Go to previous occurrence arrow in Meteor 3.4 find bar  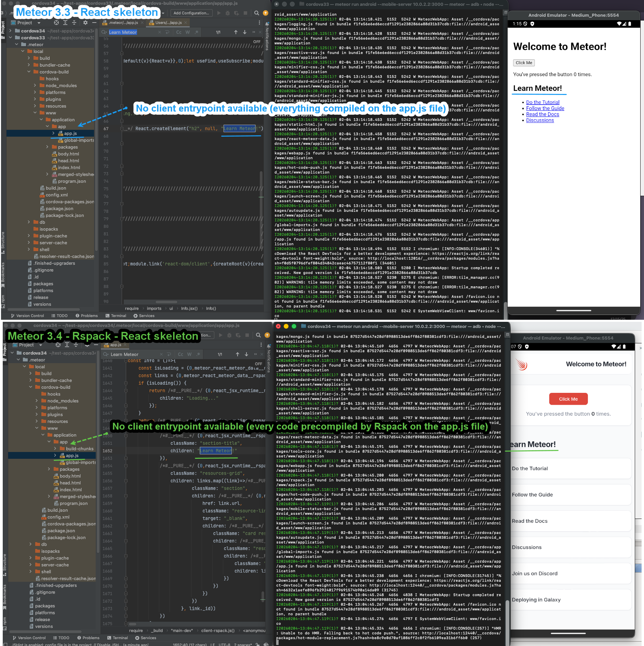click(x=237, y=354)
